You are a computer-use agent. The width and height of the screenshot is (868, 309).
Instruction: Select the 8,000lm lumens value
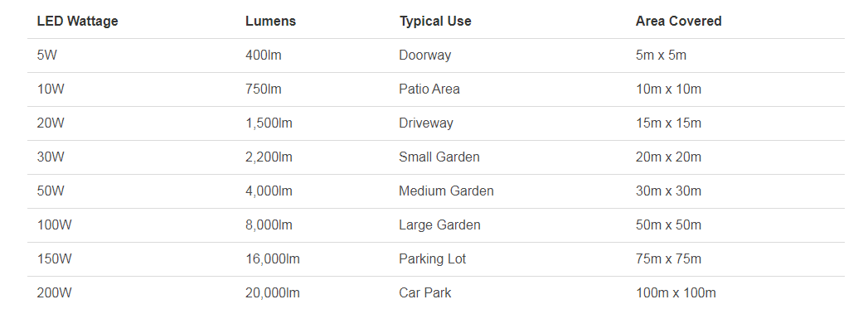pyautogui.click(x=269, y=225)
